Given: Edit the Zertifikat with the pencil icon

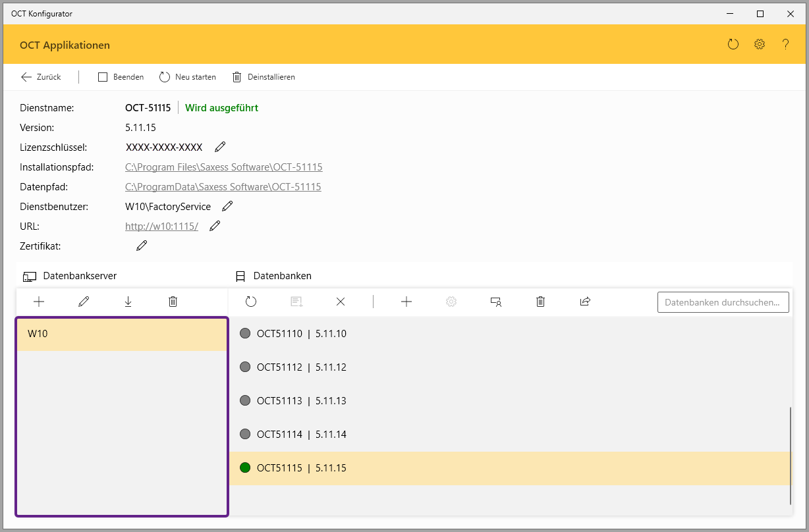Looking at the screenshot, I should [142, 246].
